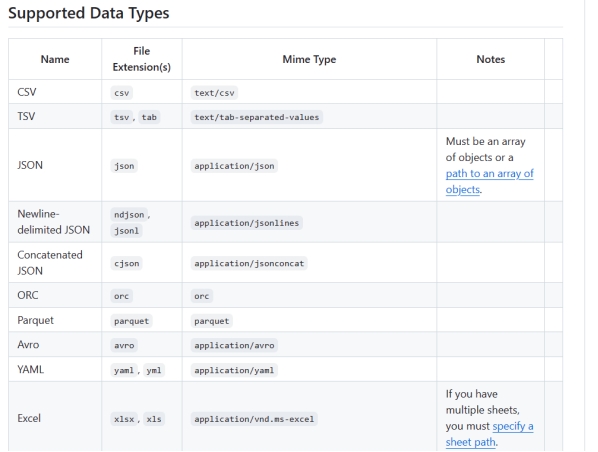Open the 'path to an array of objects' link

[x=489, y=182]
